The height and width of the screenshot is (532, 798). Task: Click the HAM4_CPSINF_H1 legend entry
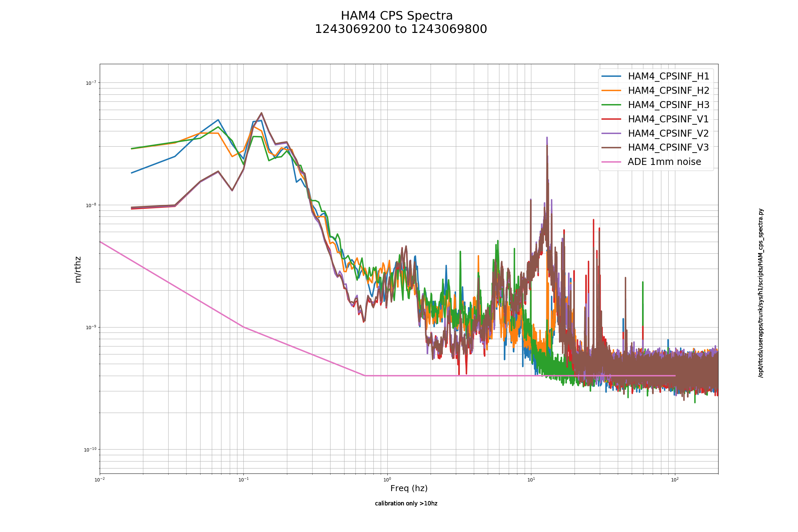[655, 76]
